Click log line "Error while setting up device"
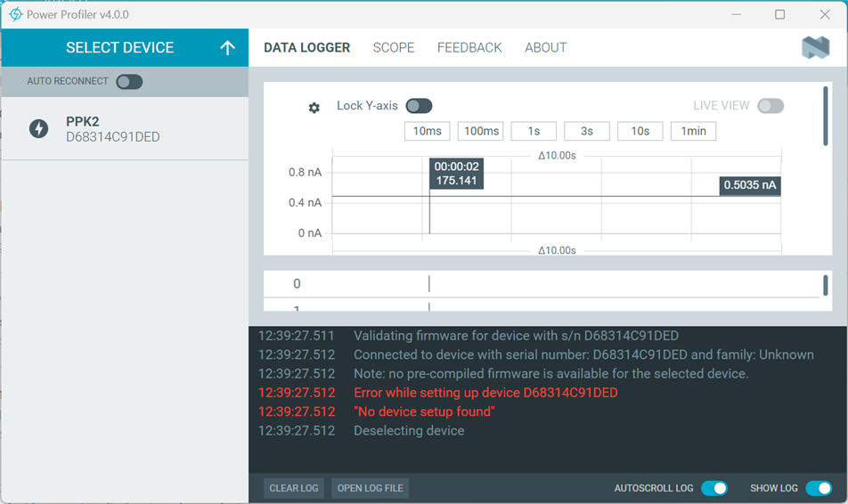 (x=485, y=393)
